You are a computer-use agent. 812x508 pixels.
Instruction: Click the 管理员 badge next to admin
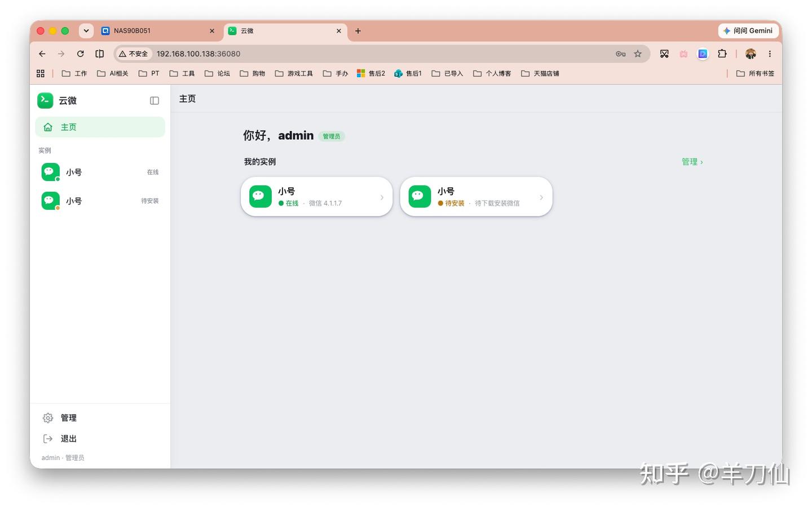(332, 136)
